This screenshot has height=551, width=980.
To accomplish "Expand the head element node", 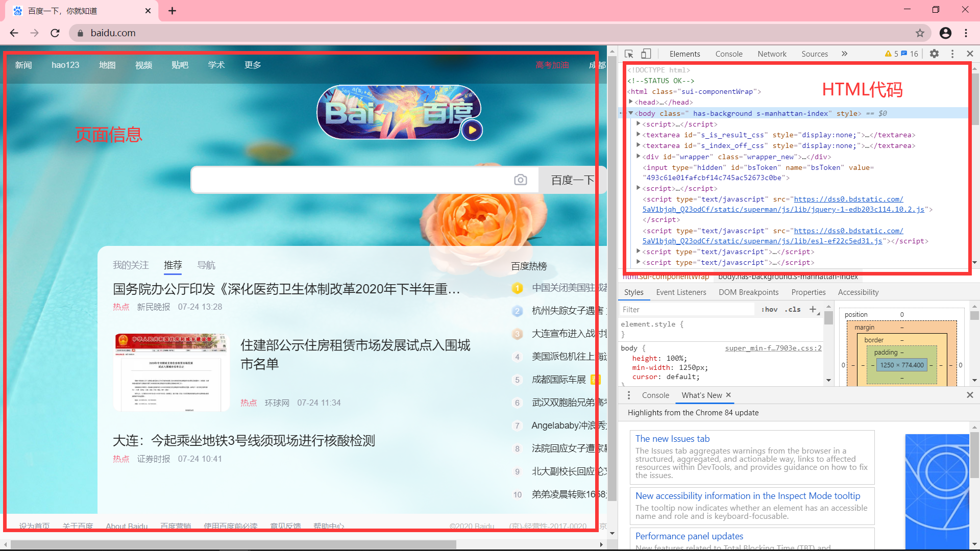I will [x=631, y=102].
